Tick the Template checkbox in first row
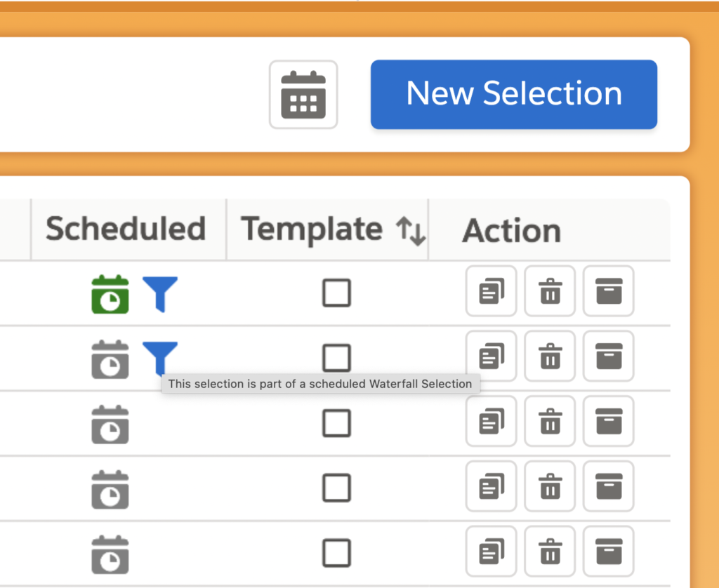Image resolution: width=719 pixels, height=588 pixels. pyautogui.click(x=336, y=293)
